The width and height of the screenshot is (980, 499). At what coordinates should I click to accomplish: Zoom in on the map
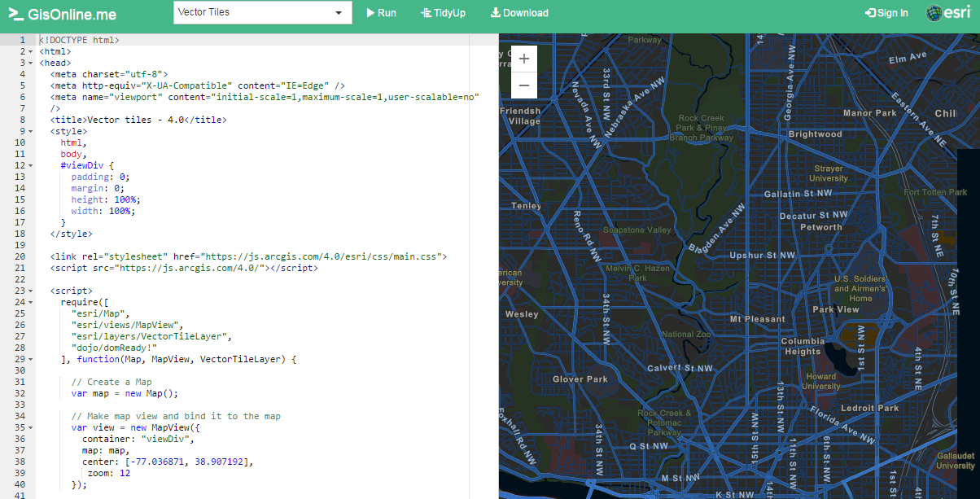click(x=523, y=59)
